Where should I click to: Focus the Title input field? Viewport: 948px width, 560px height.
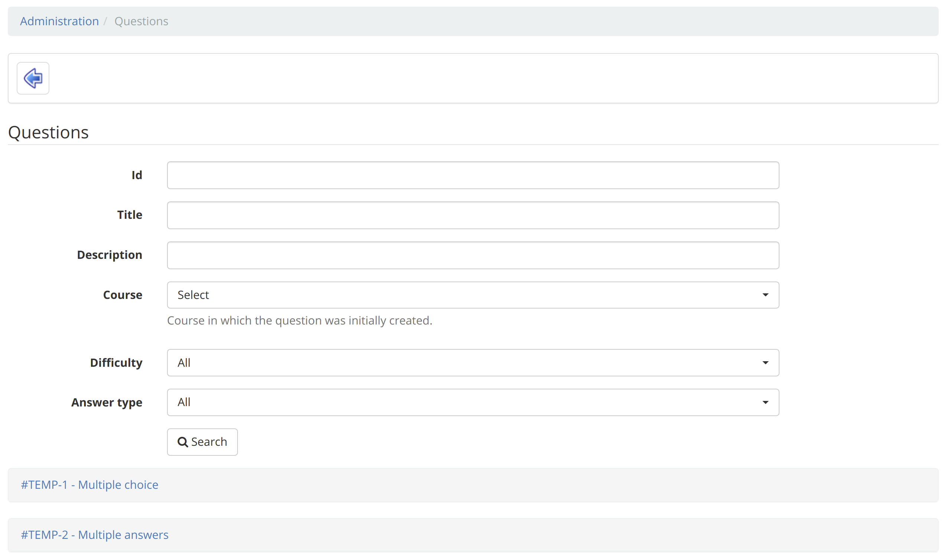pyautogui.click(x=472, y=215)
